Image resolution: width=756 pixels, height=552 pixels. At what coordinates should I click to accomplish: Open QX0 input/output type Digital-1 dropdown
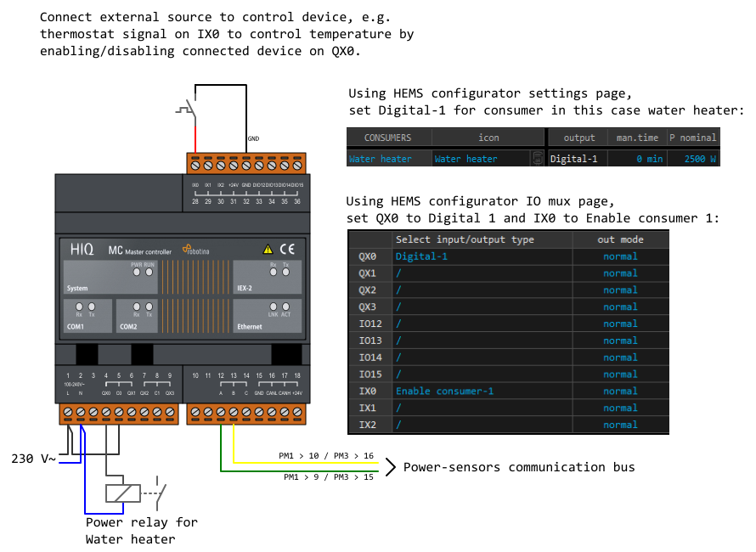coord(482,256)
